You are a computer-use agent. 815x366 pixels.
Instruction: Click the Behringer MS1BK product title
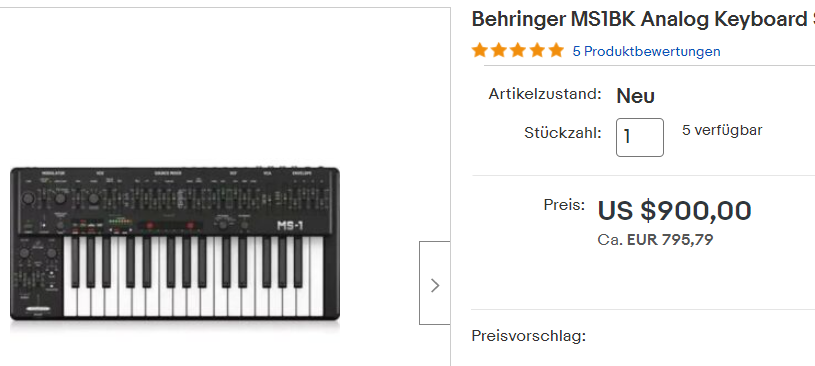pos(643,20)
